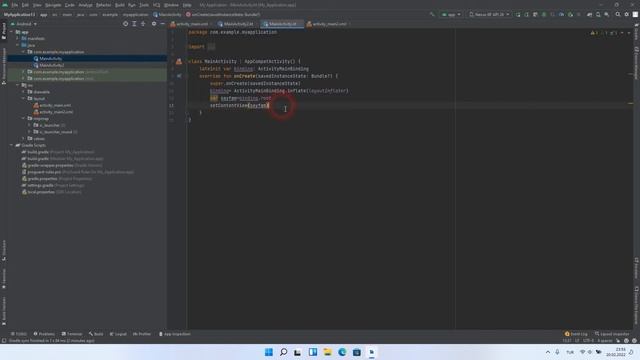
Task: Open File Explorer from taskbar
Action: point(327,352)
